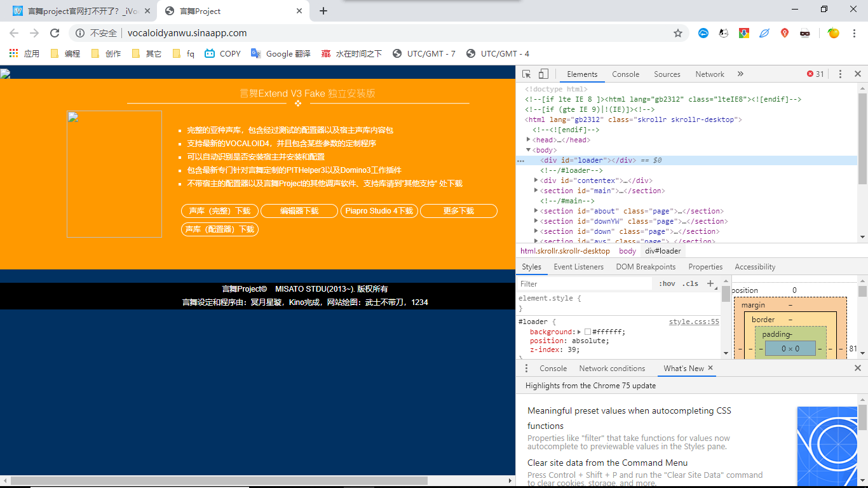The image size is (868, 488).
Task: Open the 应用 apps shortcut
Action: point(24,54)
